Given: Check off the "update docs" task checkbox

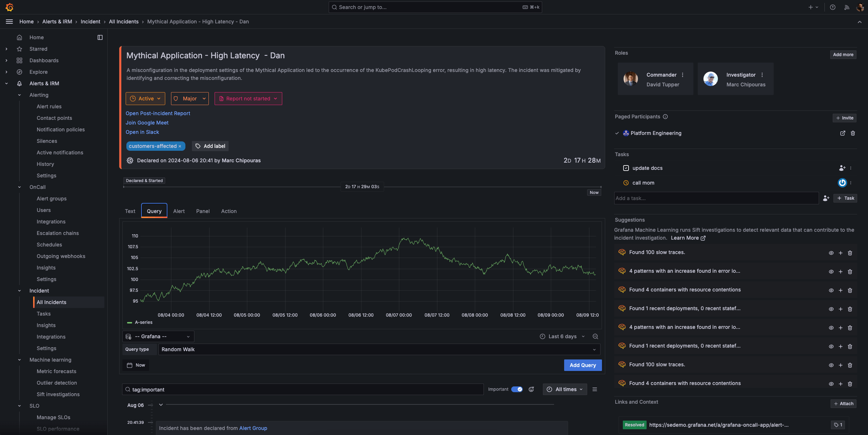Looking at the screenshot, I should click(x=626, y=168).
